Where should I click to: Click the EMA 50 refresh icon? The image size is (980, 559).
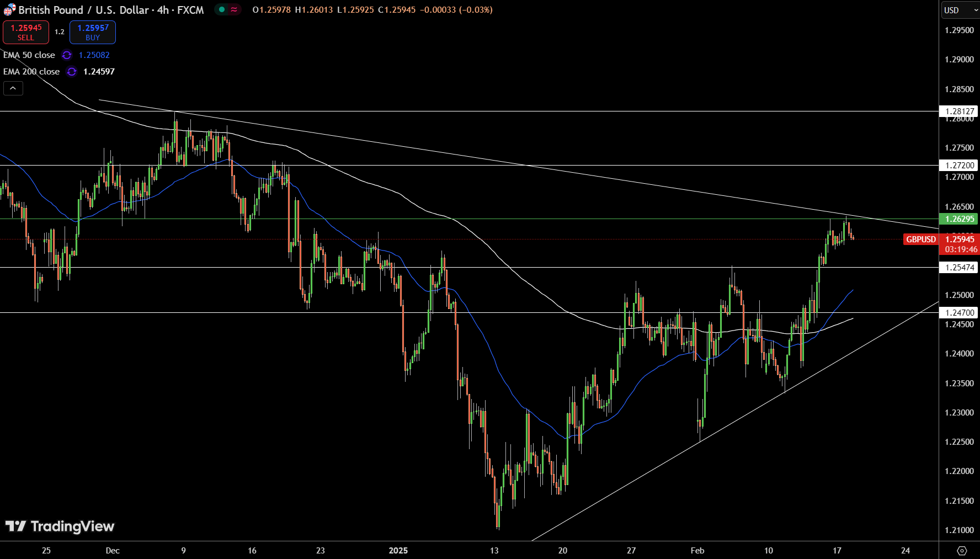pos(67,55)
